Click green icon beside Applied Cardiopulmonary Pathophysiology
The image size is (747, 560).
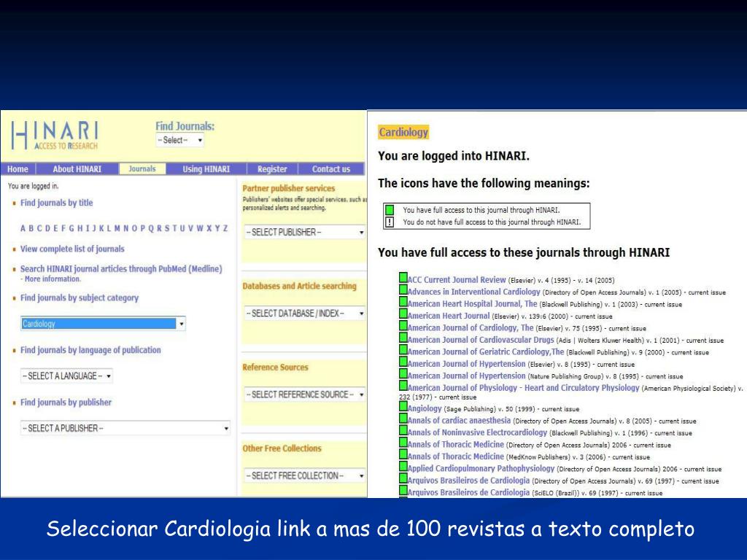coord(403,467)
